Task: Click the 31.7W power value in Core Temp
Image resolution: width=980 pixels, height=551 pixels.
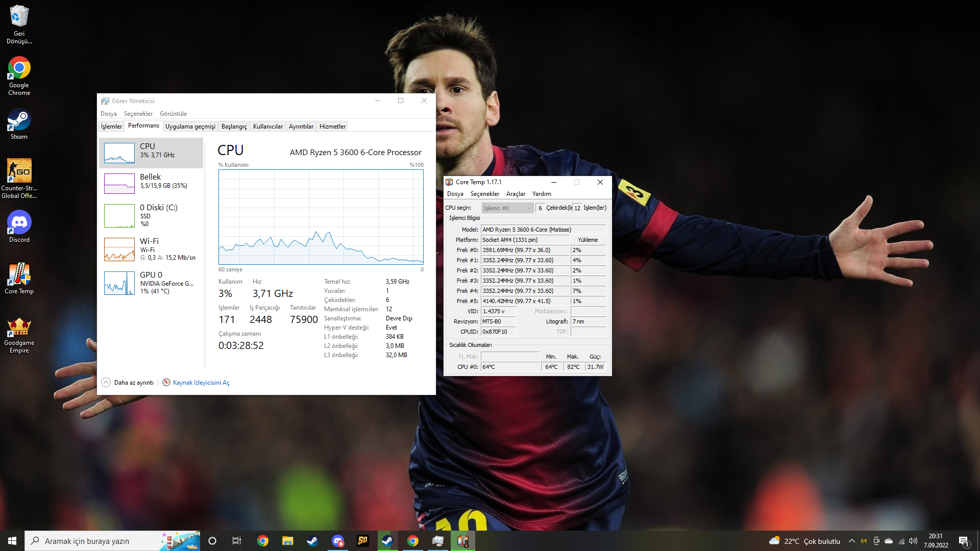Action: pos(595,367)
